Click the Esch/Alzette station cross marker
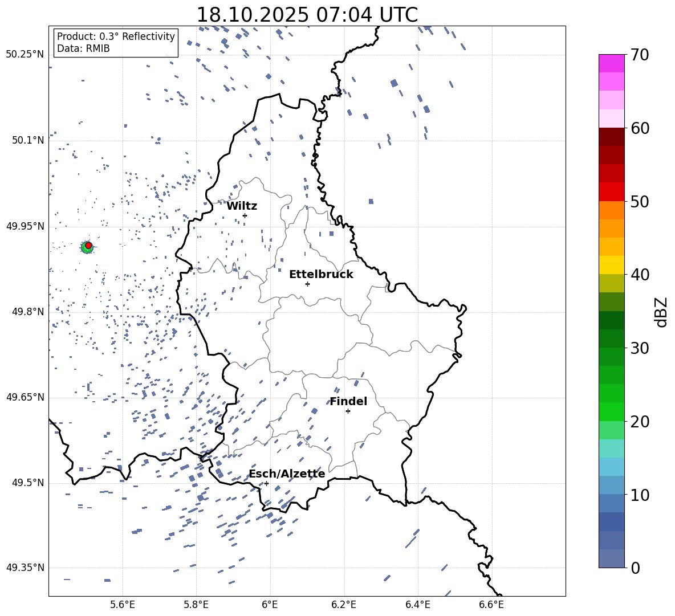Screen dimensions: 675x616 [266, 483]
